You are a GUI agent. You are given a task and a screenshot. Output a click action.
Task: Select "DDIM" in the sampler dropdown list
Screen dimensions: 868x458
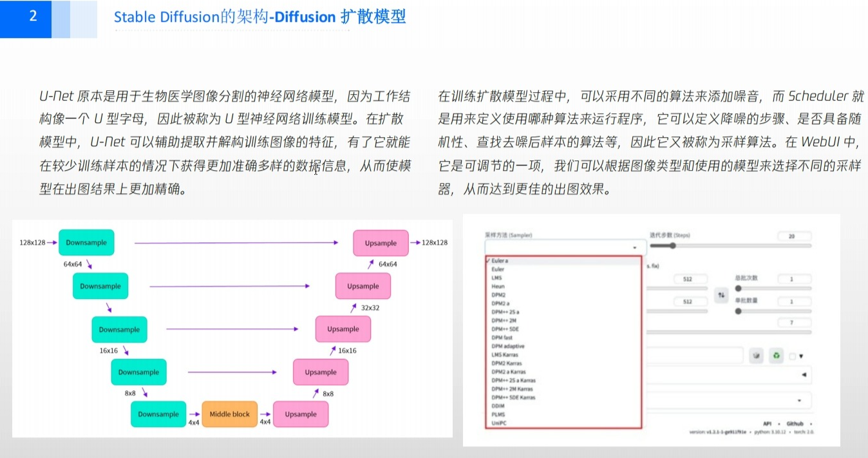[499, 406]
